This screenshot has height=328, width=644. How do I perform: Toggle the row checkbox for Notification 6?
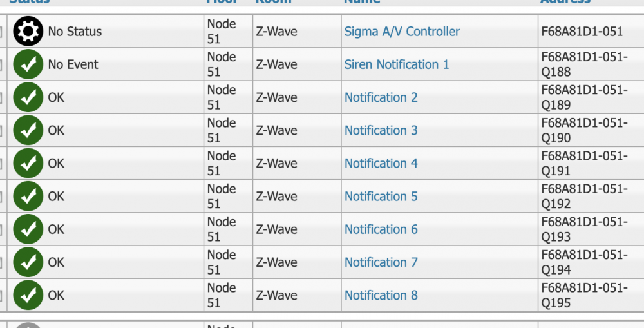click(2, 231)
